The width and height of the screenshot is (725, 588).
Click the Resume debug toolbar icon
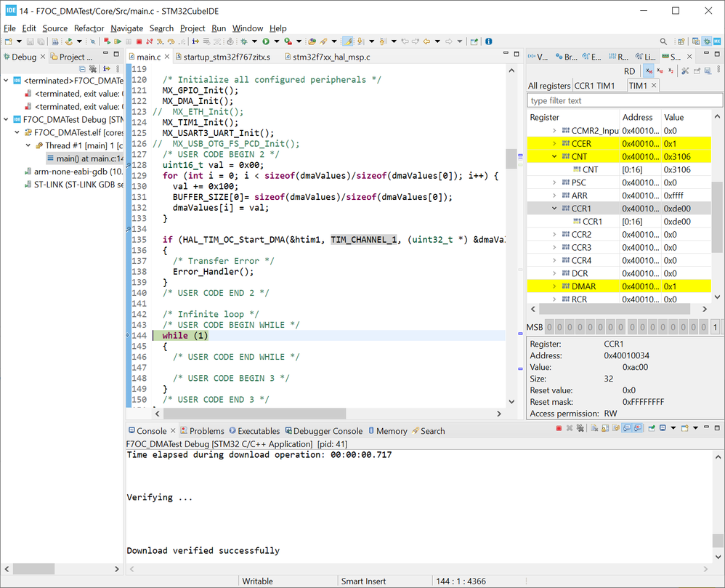point(118,41)
